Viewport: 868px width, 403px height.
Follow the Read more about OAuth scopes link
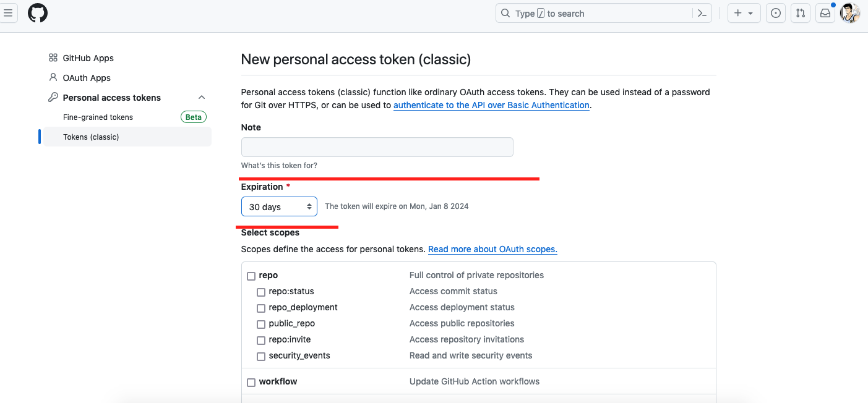point(492,249)
